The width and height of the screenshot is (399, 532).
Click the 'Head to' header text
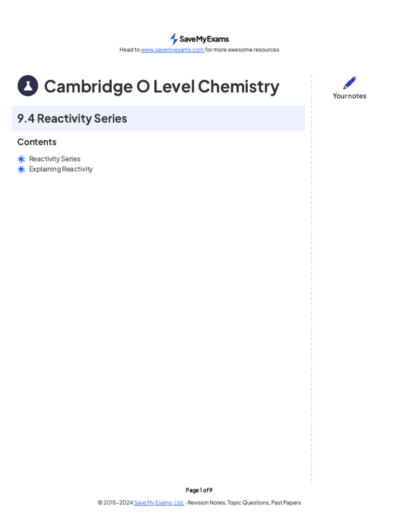click(x=129, y=50)
